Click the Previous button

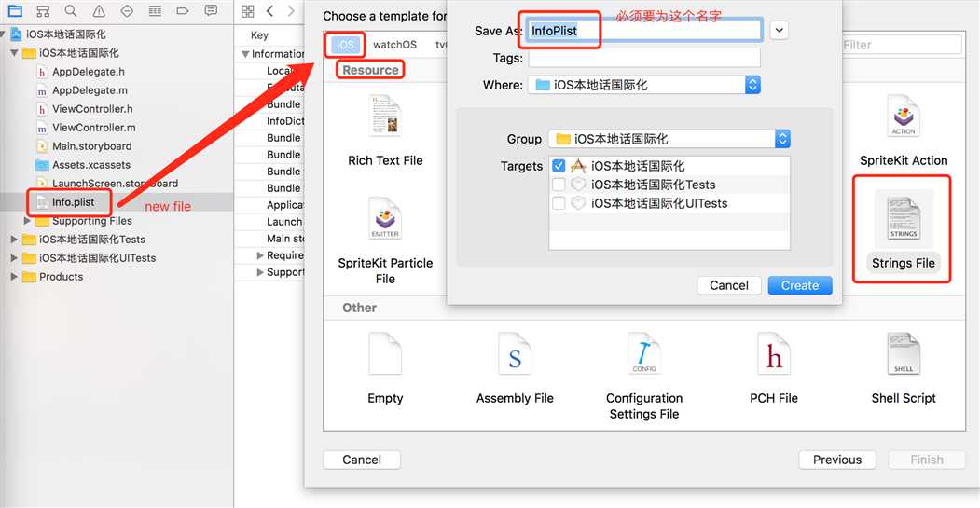coord(837,460)
